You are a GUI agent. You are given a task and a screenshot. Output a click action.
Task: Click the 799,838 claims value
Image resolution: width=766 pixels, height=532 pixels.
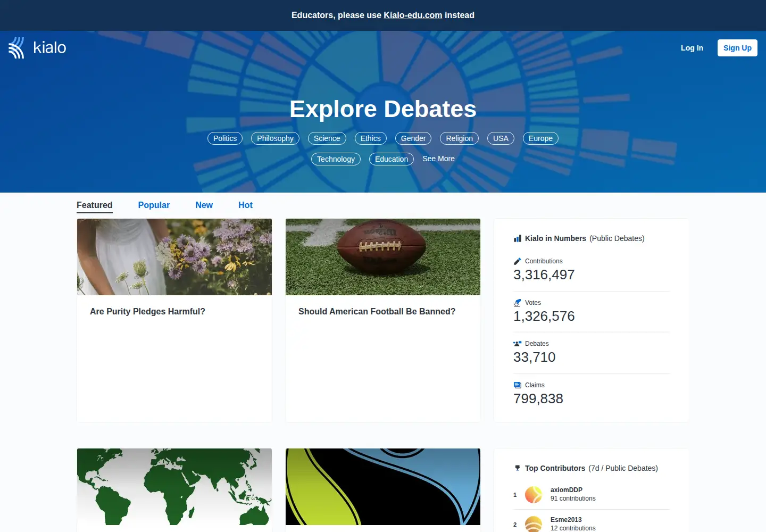point(538,399)
